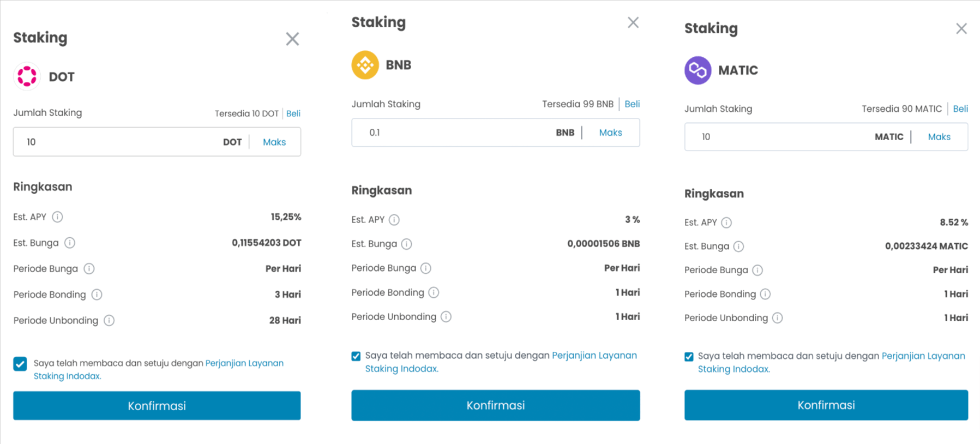Confirm the MATIC staking with Konfirmasi
980x444 pixels.
coord(826,405)
